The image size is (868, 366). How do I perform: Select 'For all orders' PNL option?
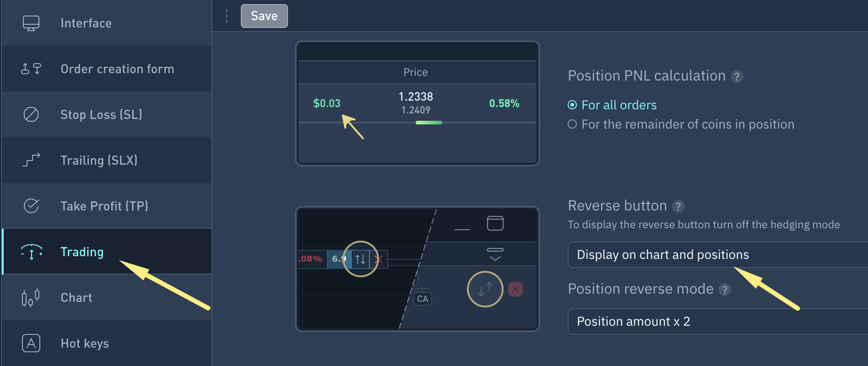pos(572,105)
